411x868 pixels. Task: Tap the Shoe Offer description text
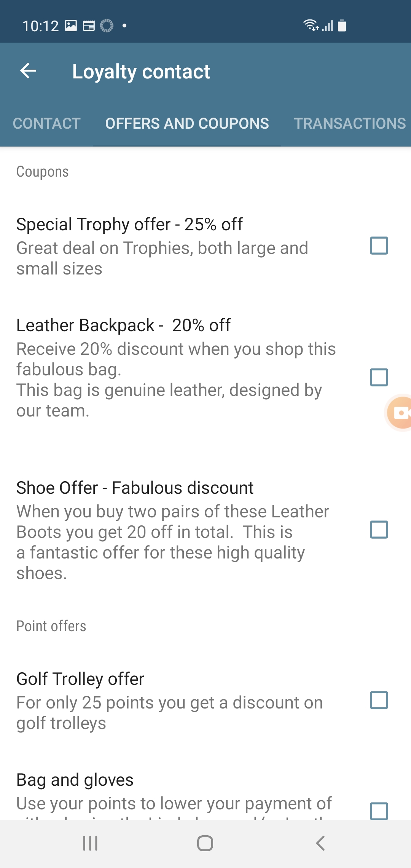[x=172, y=542]
